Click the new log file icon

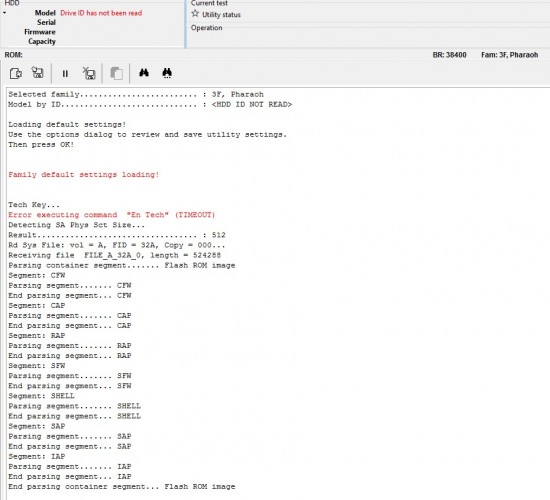[16, 73]
